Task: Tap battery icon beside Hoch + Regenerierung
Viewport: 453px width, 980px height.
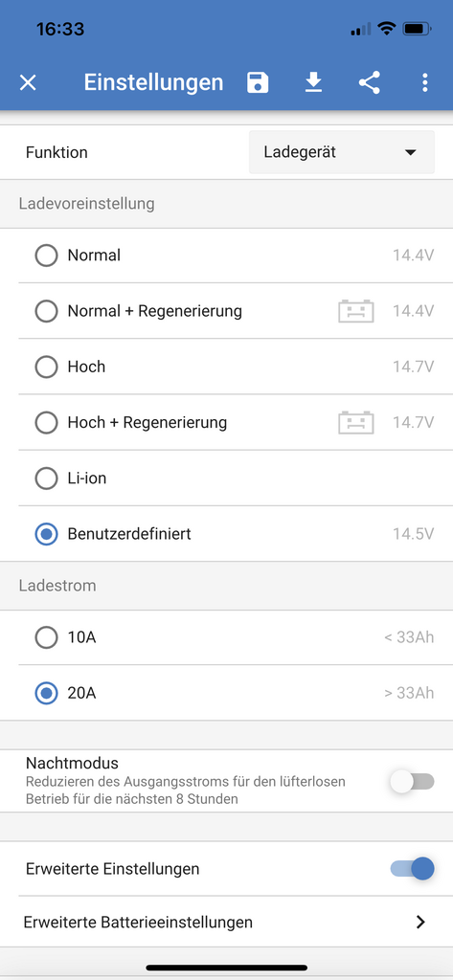Action: [x=356, y=422]
